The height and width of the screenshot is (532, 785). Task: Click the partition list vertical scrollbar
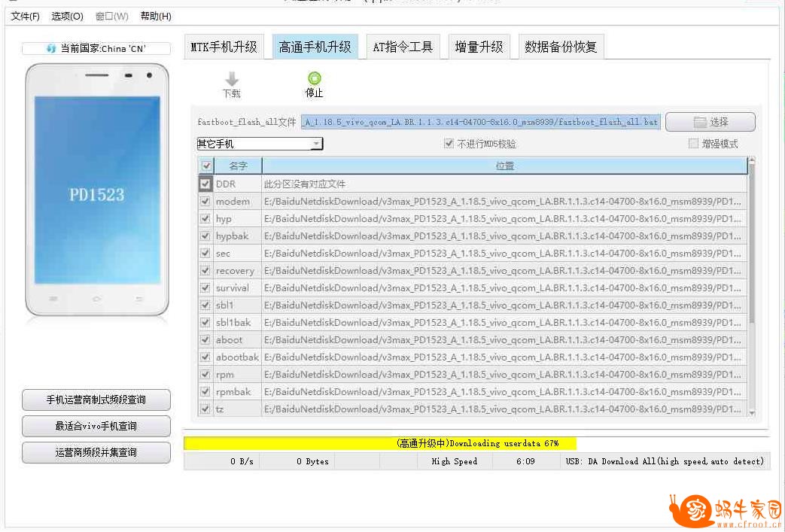[x=751, y=243]
